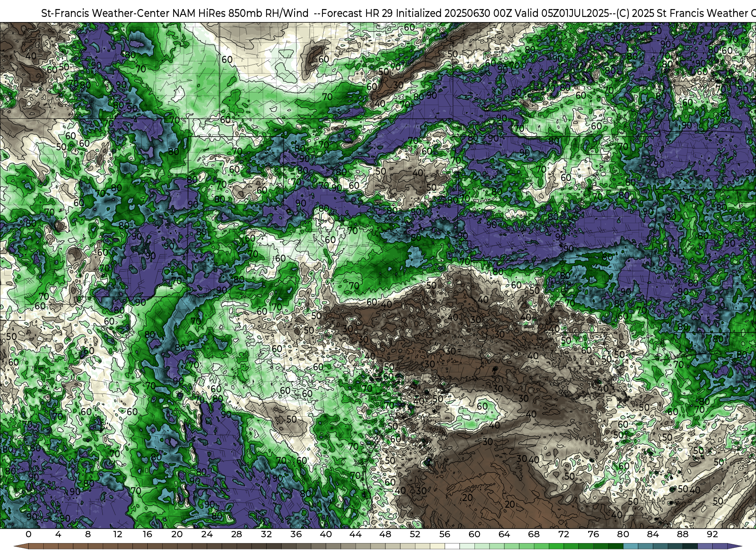
Task: Click the colorbar tick label 72
Action: click(563, 534)
